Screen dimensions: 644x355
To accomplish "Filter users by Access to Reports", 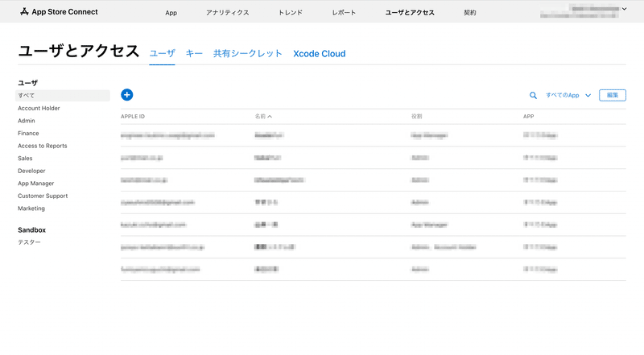I will click(x=43, y=146).
